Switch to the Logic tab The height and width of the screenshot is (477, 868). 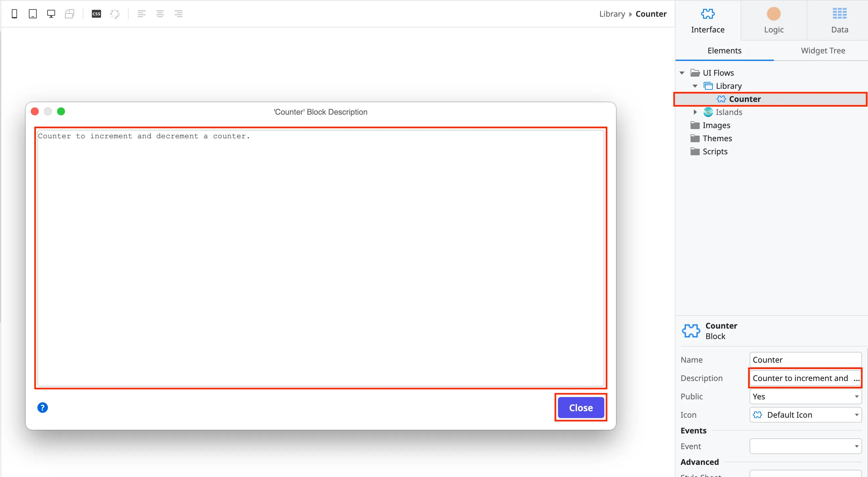(x=774, y=20)
